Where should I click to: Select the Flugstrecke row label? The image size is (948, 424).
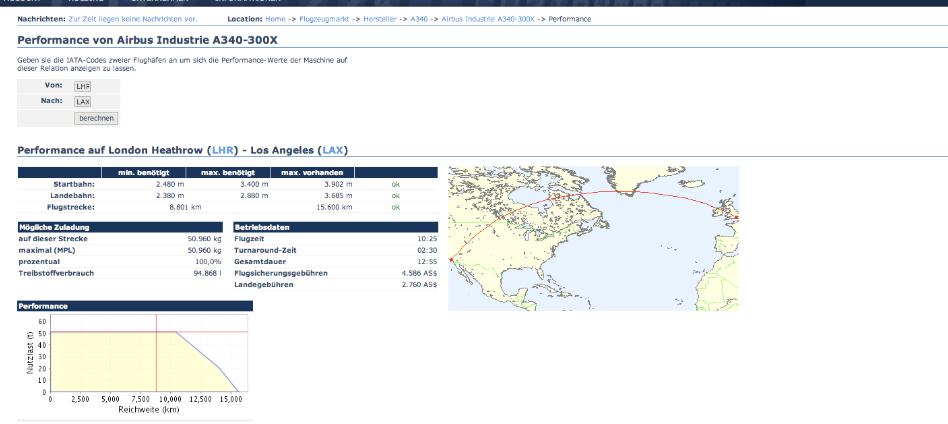pos(71,207)
